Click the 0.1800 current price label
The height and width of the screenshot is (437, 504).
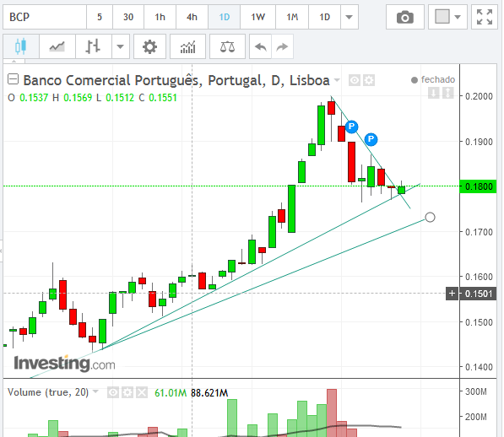[479, 186]
